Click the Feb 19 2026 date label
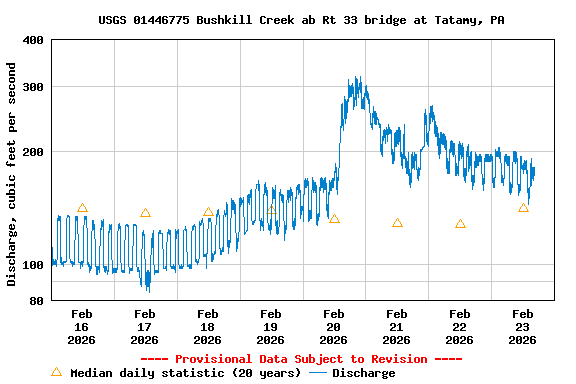 click(x=270, y=327)
